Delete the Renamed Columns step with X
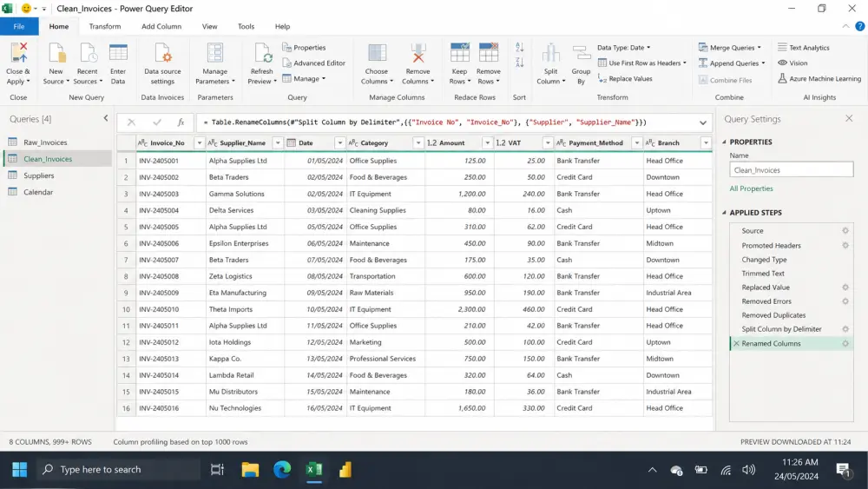Screen dimensions: 868x489 tap(736, 343)
